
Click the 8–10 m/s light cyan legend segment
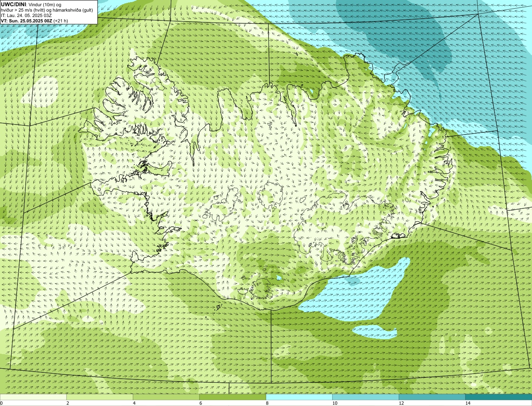[299, 397]
